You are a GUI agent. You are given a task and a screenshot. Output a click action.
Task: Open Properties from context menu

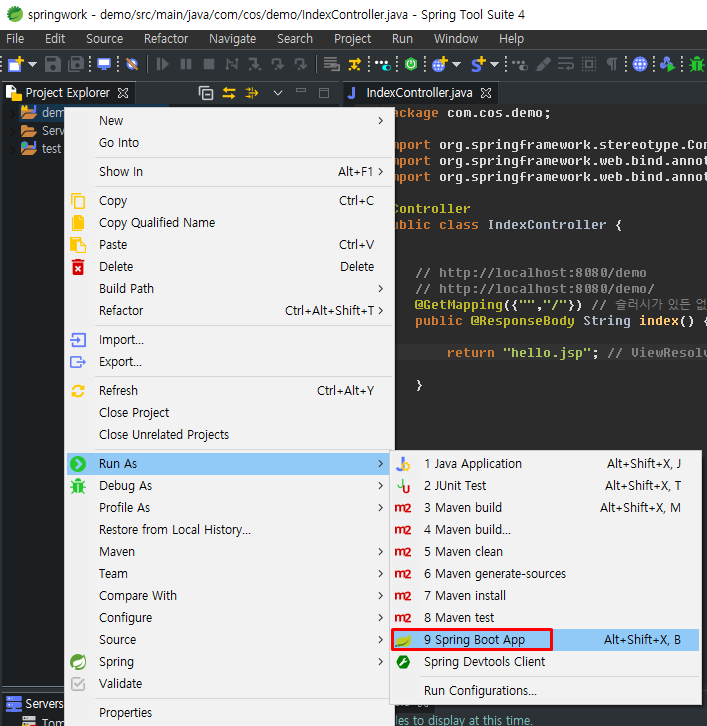click(230, 713)
